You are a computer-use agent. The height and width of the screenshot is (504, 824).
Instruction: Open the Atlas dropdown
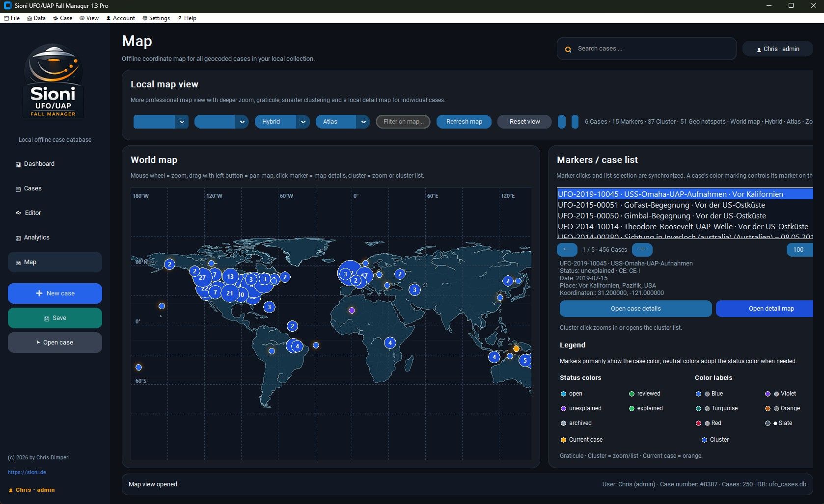coord(363,122)
